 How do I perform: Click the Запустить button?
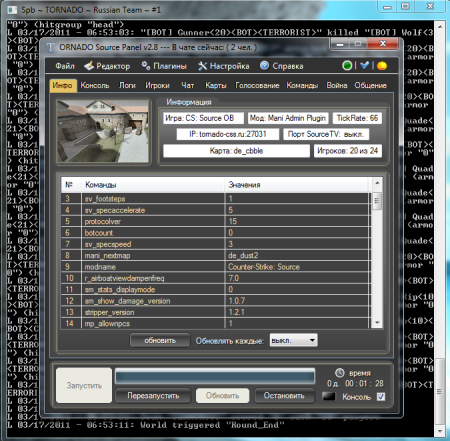(x=84, y=385)
